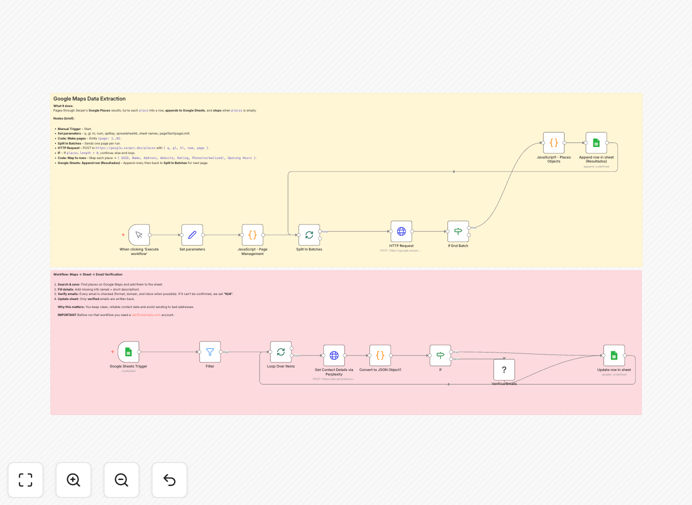
Task: Open the Convert to JSON Object code node
Action: point(380,355)
